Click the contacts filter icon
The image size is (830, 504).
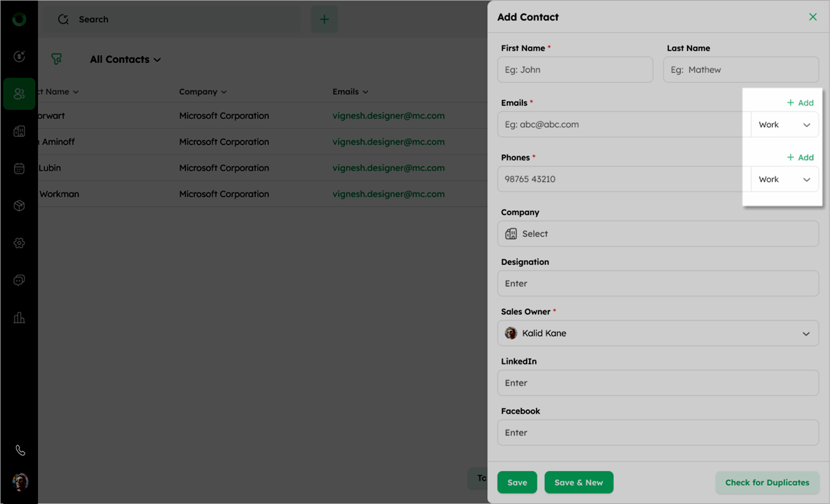click(x=56, y=59)
